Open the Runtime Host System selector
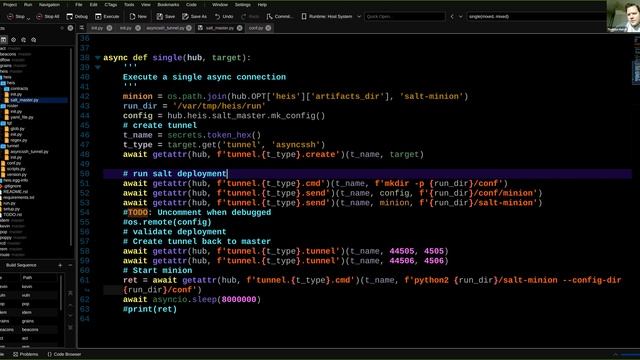This screenshot has width=640, height=360. 331,16
